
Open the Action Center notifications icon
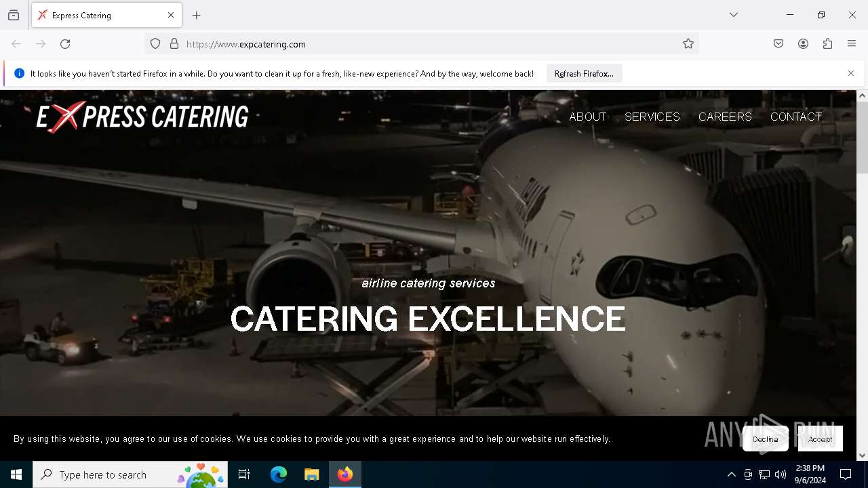click(x=846, y=474)
